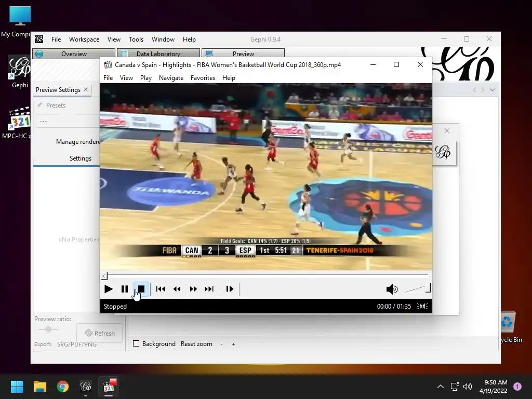
Task: Open the MPC-HC Help menu
Action: [229, 78]
